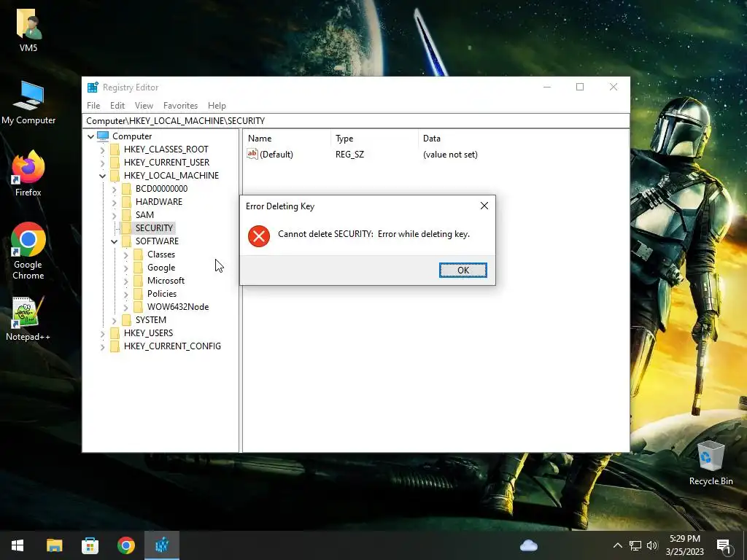This screenshot has height=560, width=747.
Task: Expand the SAM key
Action: coord(115,216)
